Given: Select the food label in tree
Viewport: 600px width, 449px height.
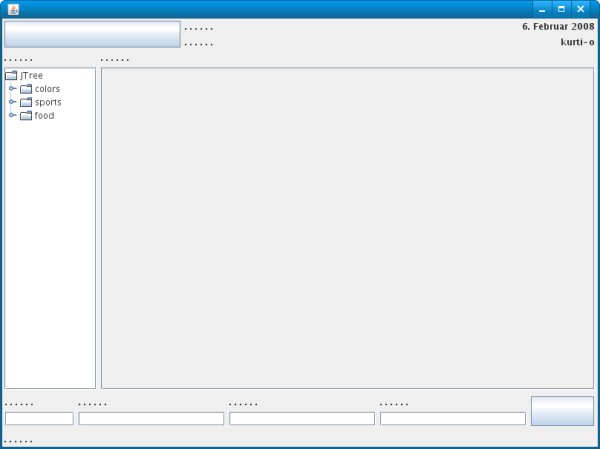Looking at the screenshot, I should click(44, 115).
